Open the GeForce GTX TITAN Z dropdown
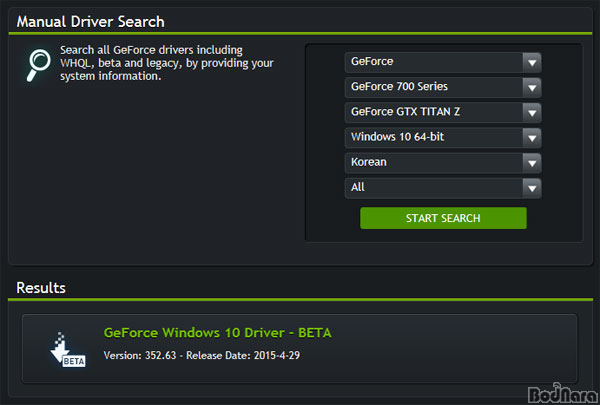Image resolution: width=600 pixels, height=405 pixels. pyautogui.click(x=443, y=113)
